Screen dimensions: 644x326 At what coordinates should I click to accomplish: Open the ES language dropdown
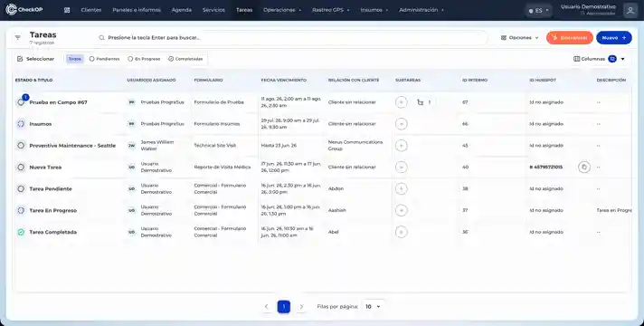[539, 10]
